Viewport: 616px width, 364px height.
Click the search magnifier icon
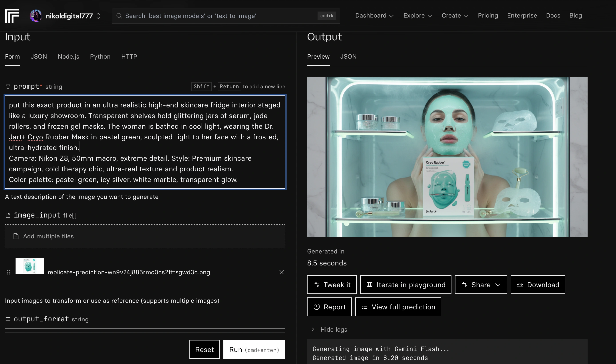pyautogui.click(x=119, y=16)
